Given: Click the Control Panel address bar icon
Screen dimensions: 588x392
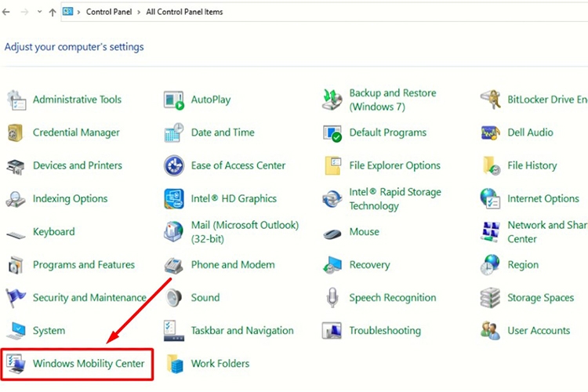Looking at the screenshot, I should pos(68,12).
